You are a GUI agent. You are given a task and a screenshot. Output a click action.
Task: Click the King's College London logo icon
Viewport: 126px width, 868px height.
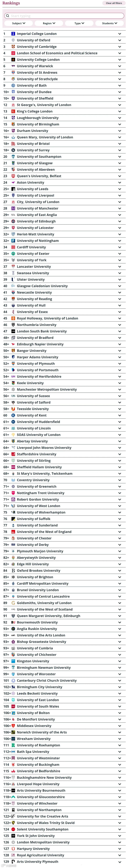[13, 111]
